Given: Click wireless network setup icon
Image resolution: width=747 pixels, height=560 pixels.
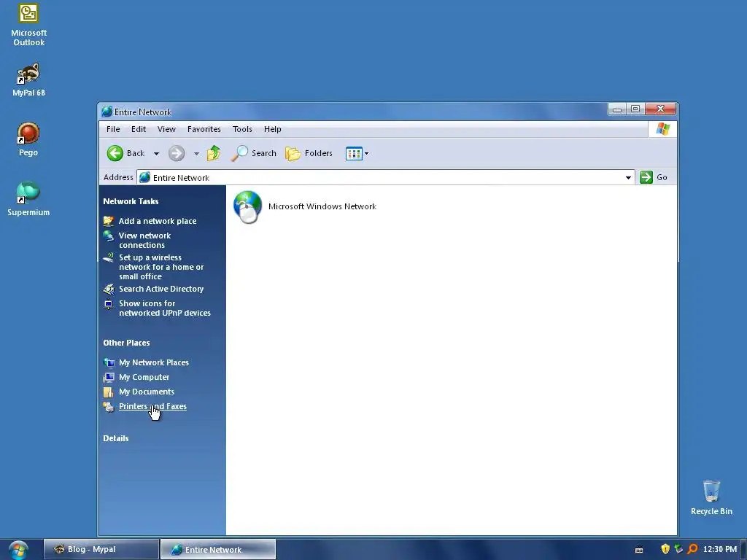Looking at the screenshot, I should [109, 258].
